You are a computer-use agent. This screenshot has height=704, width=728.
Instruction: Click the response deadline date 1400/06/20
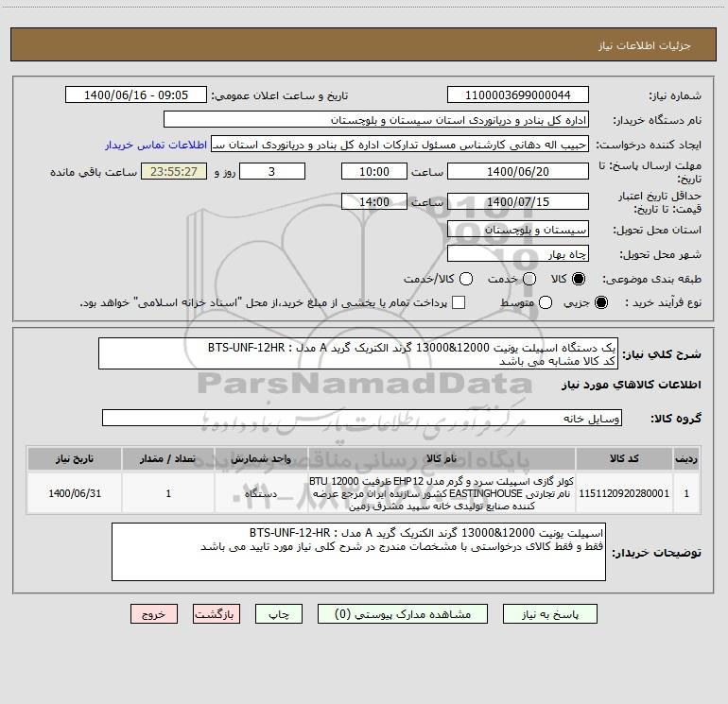(x=518, y=171)
